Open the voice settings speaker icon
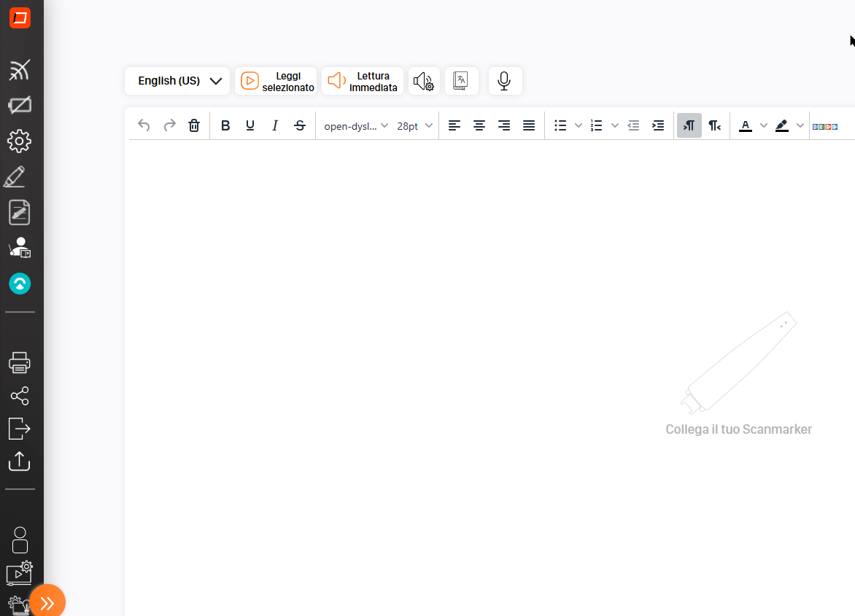 point(424,81)
